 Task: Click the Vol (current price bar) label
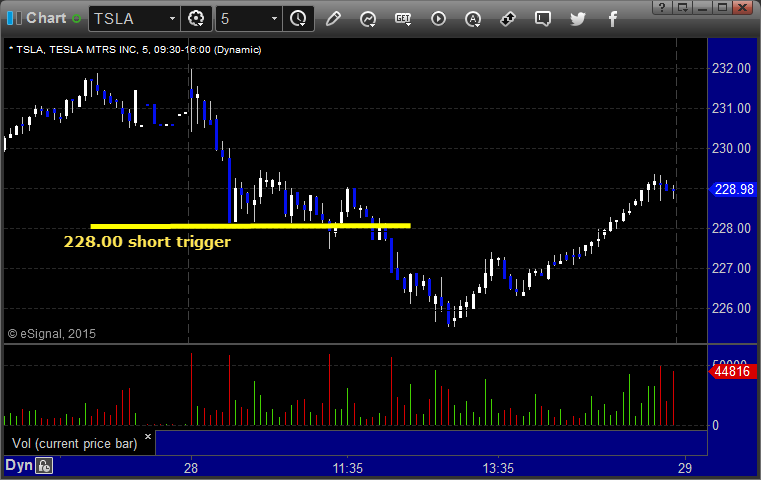click(75, 444)
